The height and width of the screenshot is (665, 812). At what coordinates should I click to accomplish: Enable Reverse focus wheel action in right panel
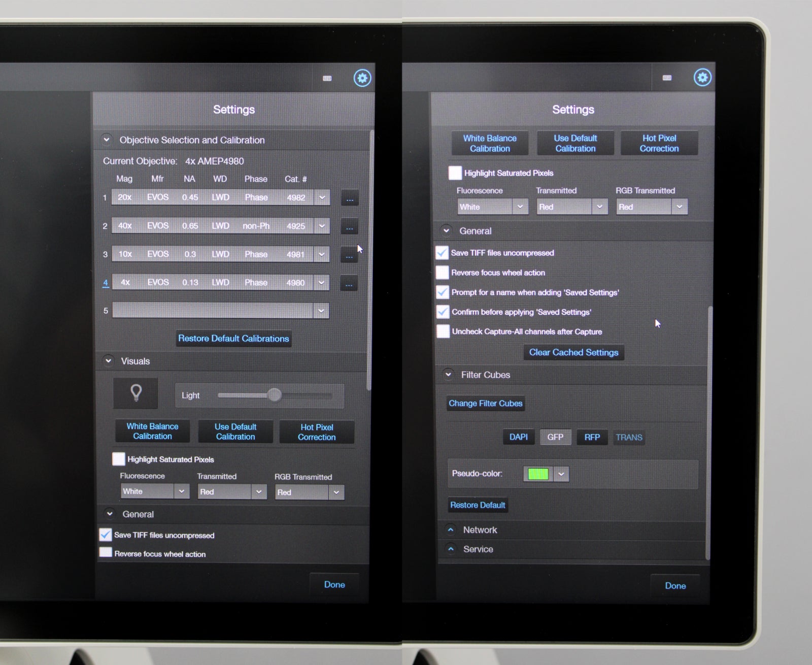click(x=443, y=273)
